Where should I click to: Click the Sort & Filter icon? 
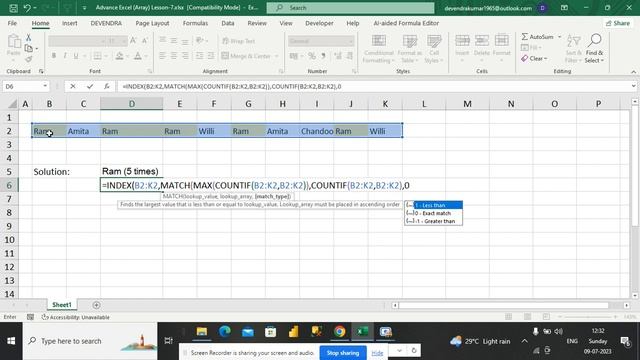click(573, 41)
